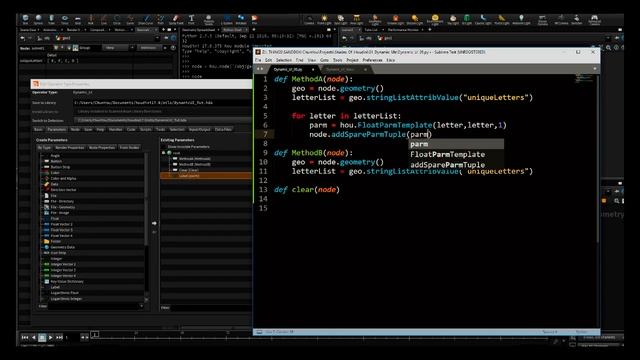This screenshot has height=360, width=640.
Task: Select the Platonic Solids shelf tool
Action: pos(209,20)
